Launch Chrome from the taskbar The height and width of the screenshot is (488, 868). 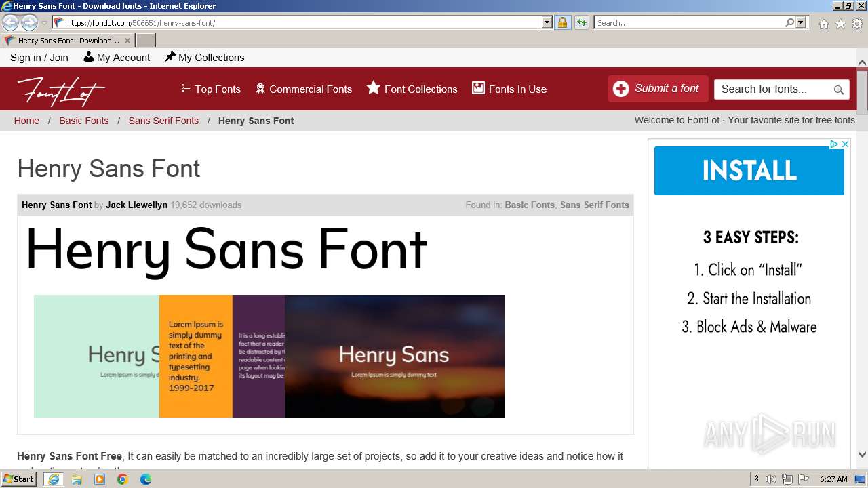click(123, 479)
